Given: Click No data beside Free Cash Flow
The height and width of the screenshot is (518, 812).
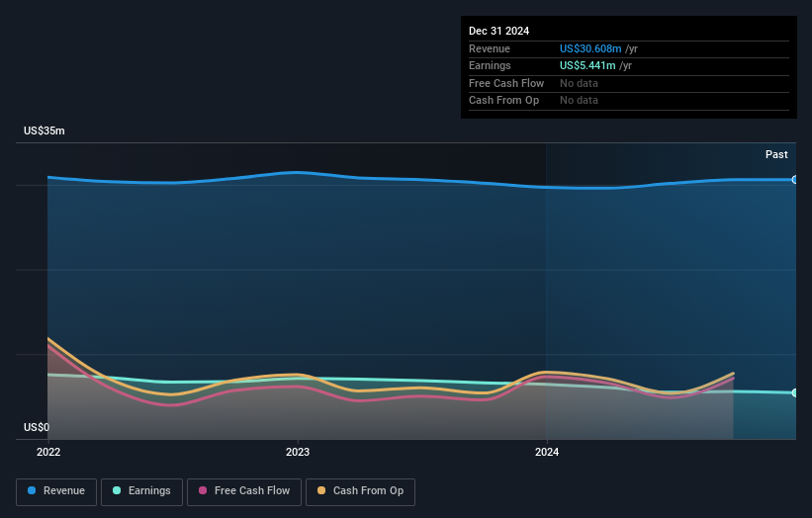Looking at the screenshot, I should coord(579,83).
